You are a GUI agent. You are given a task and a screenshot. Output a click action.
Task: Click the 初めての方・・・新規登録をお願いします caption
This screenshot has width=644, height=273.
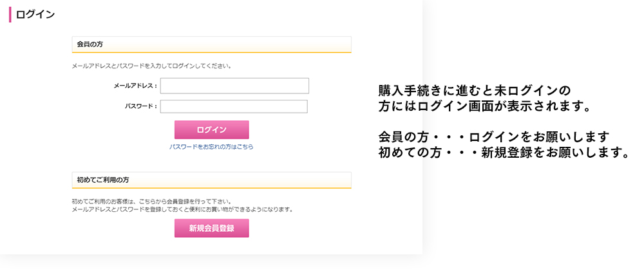[504, 153]
